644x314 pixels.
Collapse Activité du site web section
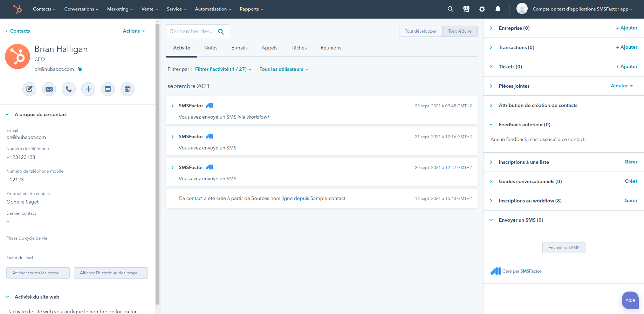[7, 297]
